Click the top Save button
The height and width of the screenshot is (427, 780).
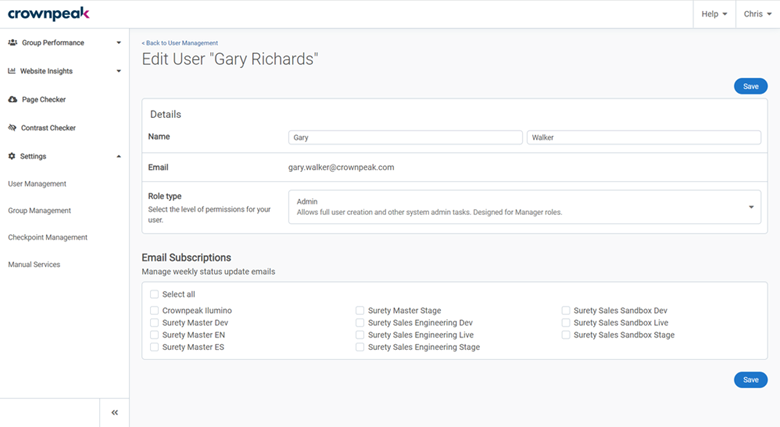[751, 86]
